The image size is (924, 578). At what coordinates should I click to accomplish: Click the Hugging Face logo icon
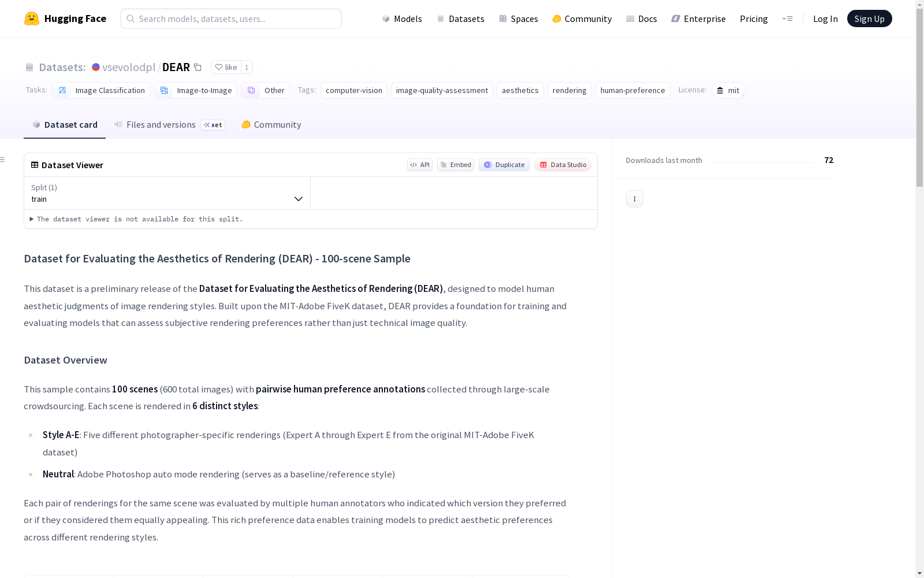[32, 18]
